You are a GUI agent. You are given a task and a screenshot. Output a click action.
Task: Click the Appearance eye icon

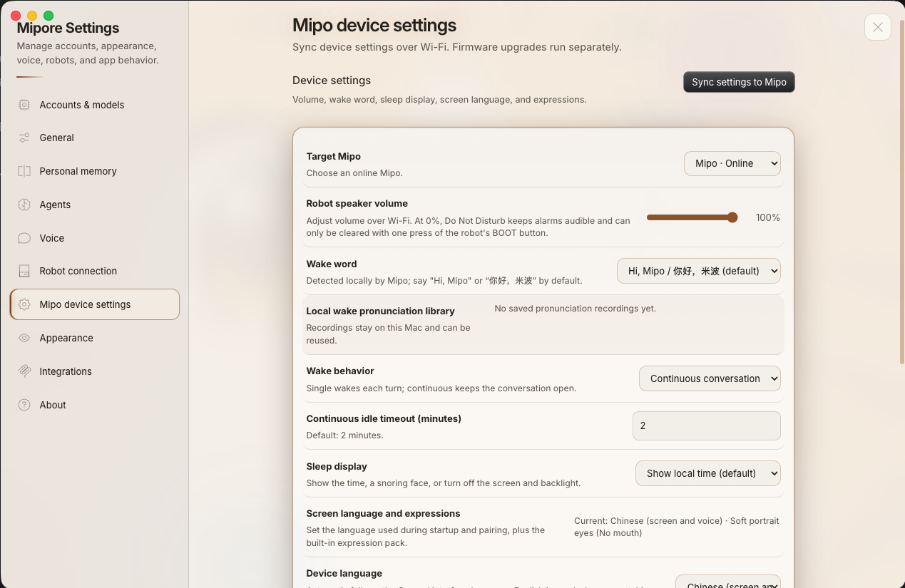coord(24,338)
